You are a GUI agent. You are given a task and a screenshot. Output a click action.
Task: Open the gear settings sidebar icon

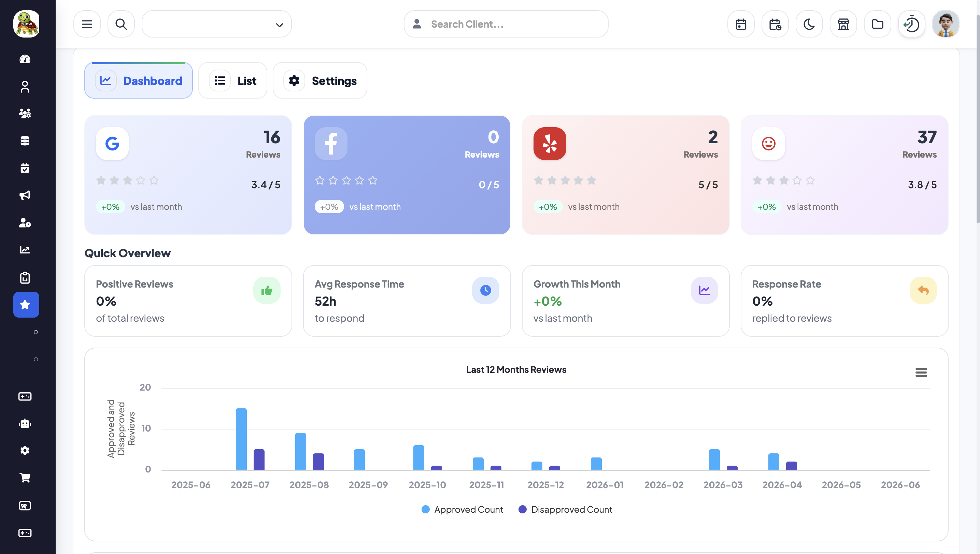point(25,451)
